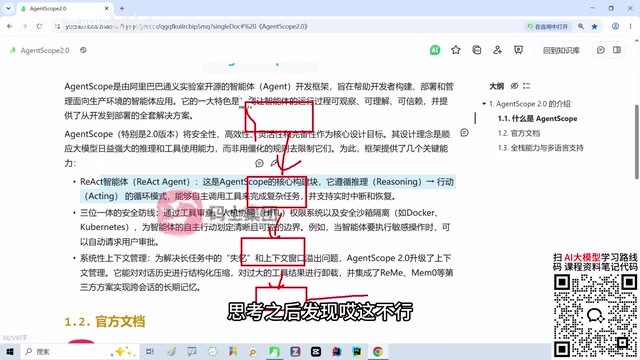Toggle the right sidebar panel icon
Image resolution: width=640 pixels, height=360 pixels.
pyautogui.click(x=617, y=50)
